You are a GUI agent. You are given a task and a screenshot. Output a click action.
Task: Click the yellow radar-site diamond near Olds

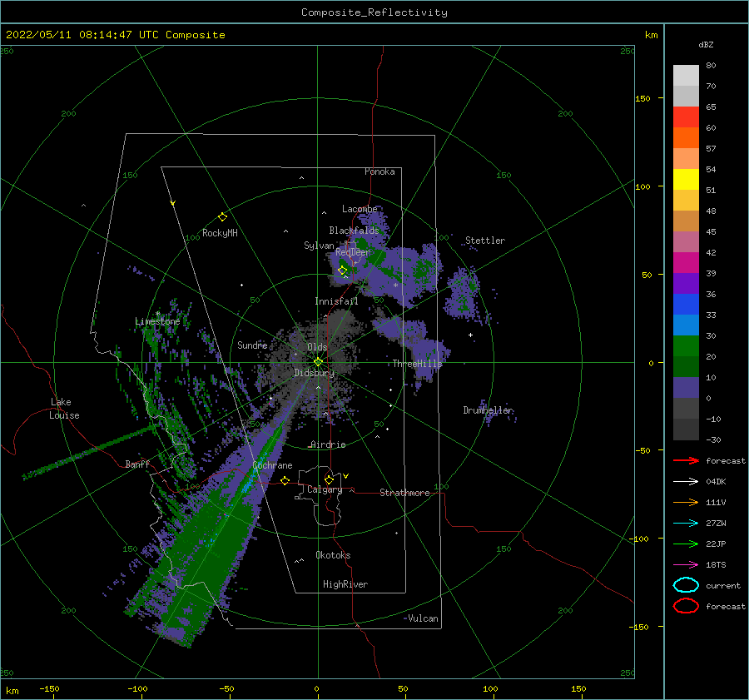click(x=318, y=362)
